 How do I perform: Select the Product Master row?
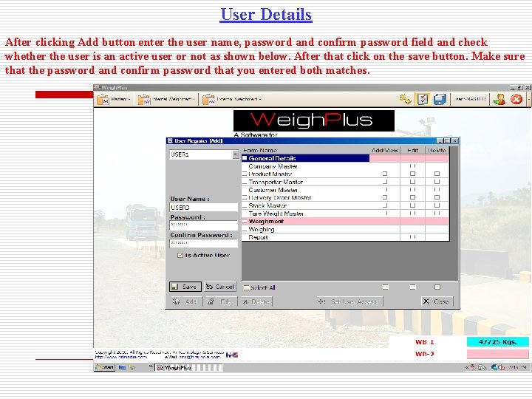tap(345, 174)
